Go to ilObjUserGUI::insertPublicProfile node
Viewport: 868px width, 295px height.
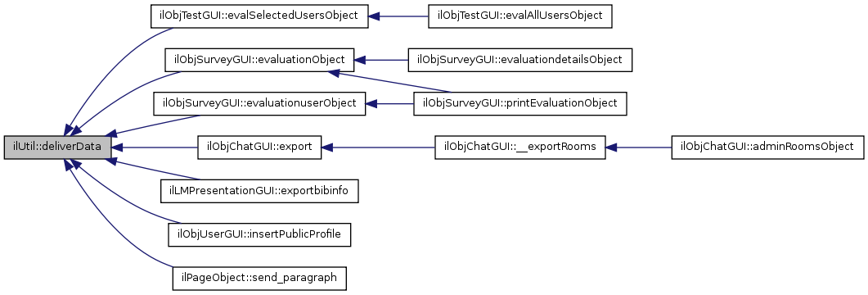tap(259, 235)
